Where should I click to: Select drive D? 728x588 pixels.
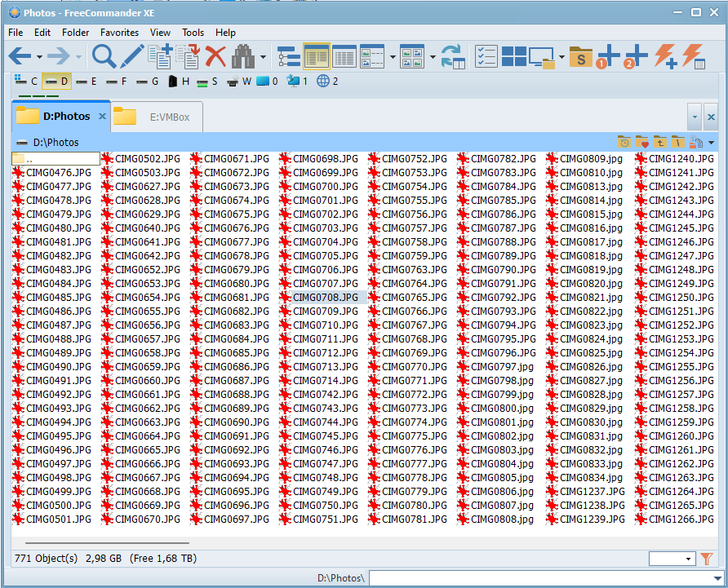[x=56, y=82]
